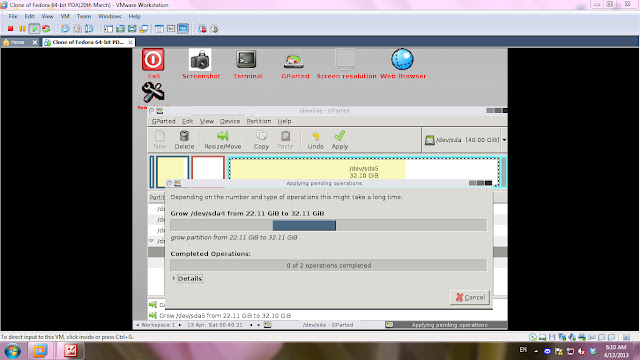Click the Exit power icon on desktop
The height and width of the screenshot is (360, 640).
(x=153, y=60)
